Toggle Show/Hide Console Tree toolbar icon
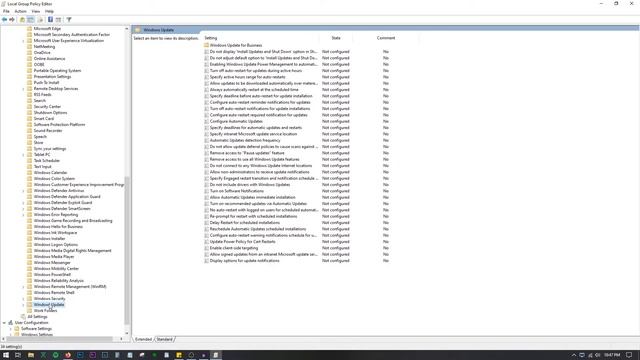Image resolution: width=640 pixels, height=360 pixels. 31,20
